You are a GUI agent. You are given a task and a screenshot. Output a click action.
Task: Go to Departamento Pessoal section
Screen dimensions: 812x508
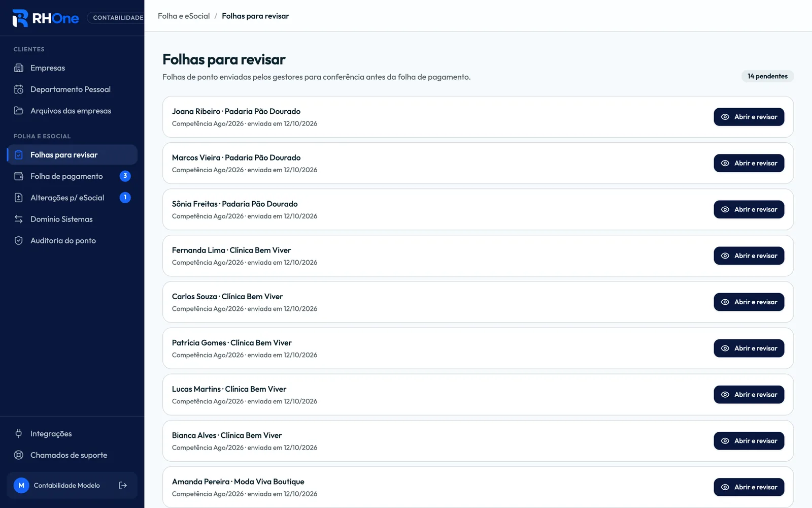[x=72, y=89]
